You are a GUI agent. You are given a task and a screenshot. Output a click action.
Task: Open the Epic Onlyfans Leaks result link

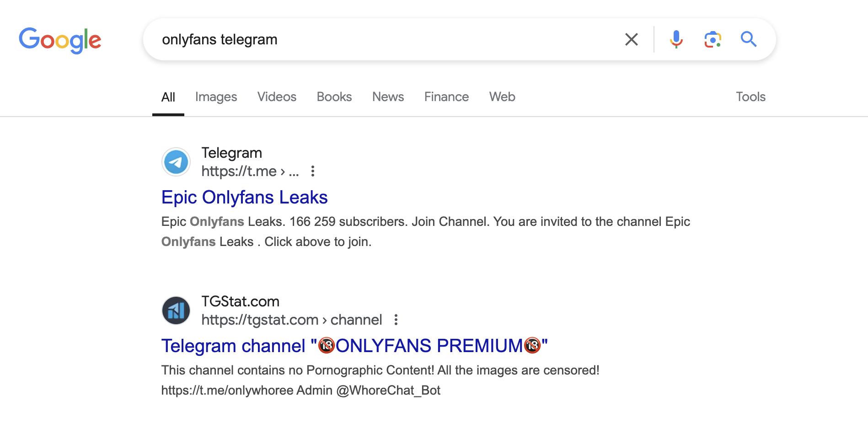click(244, 197)
